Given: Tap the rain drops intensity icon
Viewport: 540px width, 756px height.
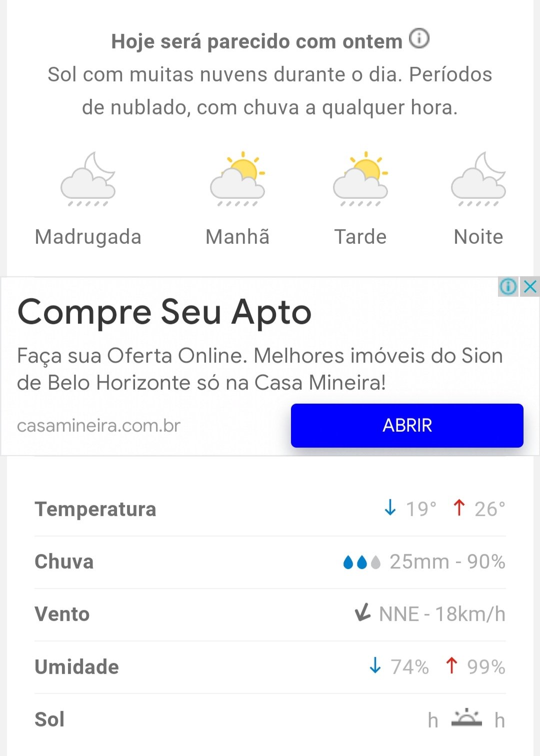Looking at the screenshot, I should [x=362, y=563].
